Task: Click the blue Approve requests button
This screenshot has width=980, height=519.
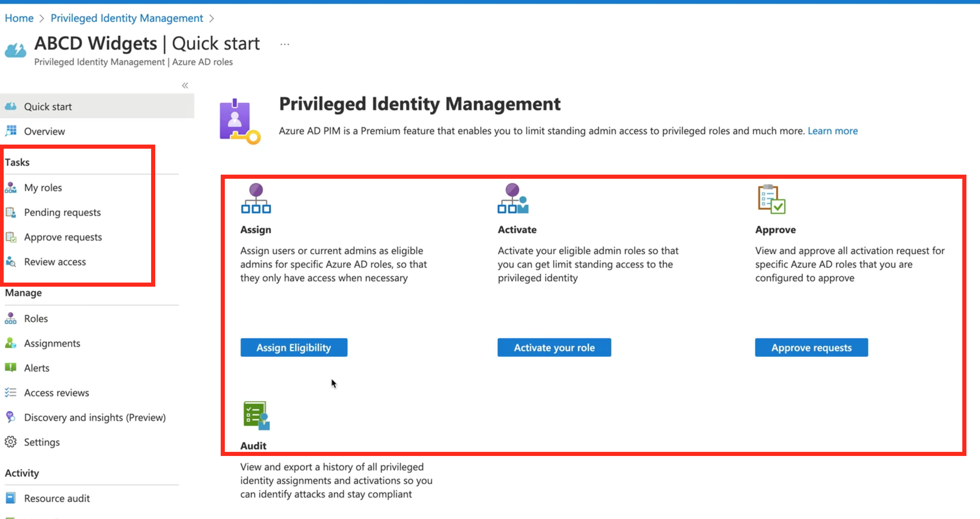Action: point(812,347)
